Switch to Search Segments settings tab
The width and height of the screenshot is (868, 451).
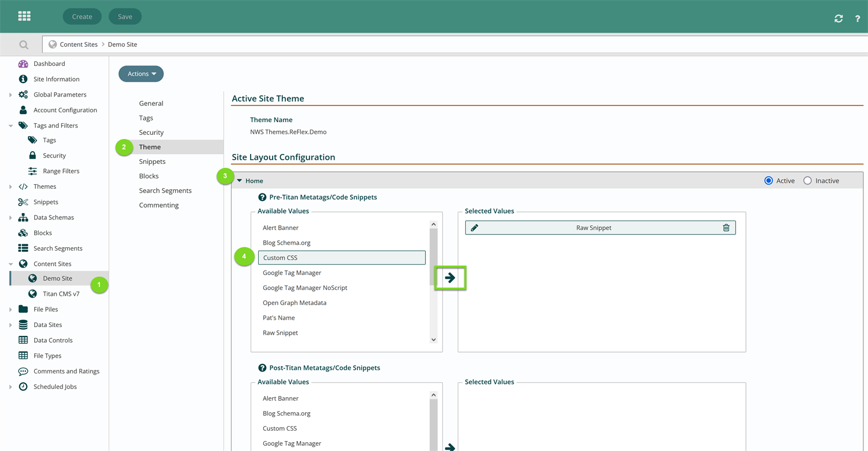(165, 190)
